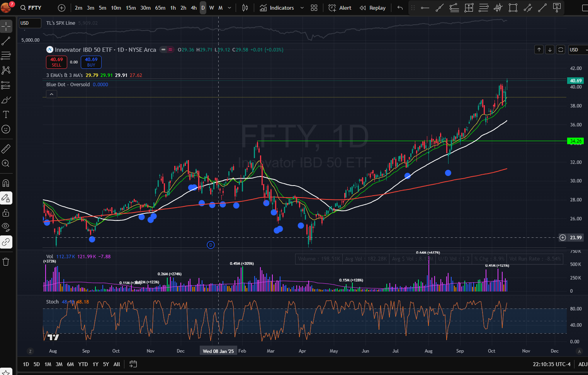Select the 4h timeframe
This screenshot has width=588, height=375.
click(194, 8)
